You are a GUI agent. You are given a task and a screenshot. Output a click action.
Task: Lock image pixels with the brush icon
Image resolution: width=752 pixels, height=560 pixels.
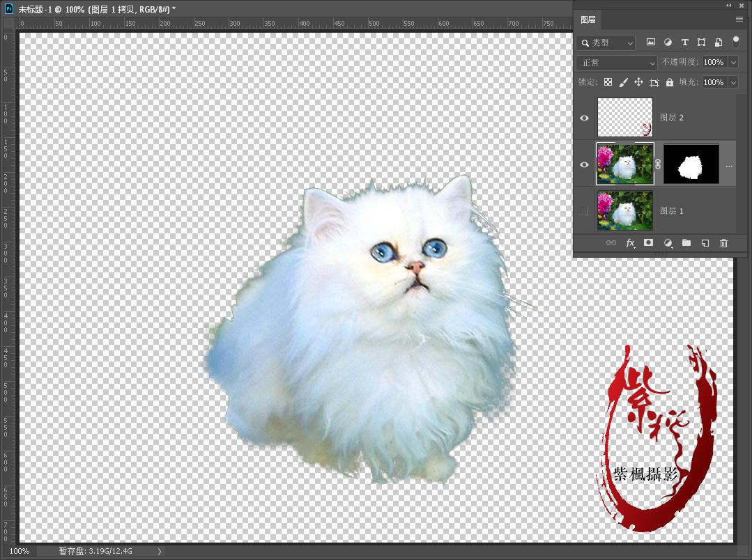click(623, 82)
